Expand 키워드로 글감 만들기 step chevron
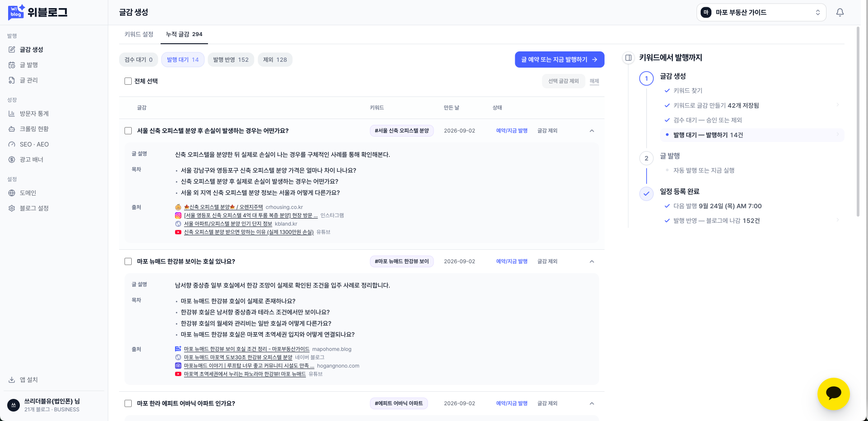The height and width of the screenshot is (421, 868). [x=838, y=105]
